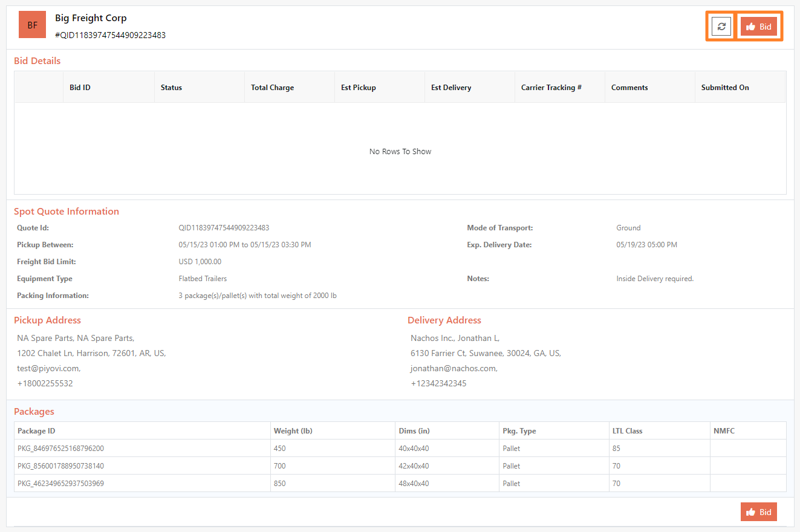Screen dimensions: 800x532
Task: Click the top Bid button beside refresh
Action: 759,27
